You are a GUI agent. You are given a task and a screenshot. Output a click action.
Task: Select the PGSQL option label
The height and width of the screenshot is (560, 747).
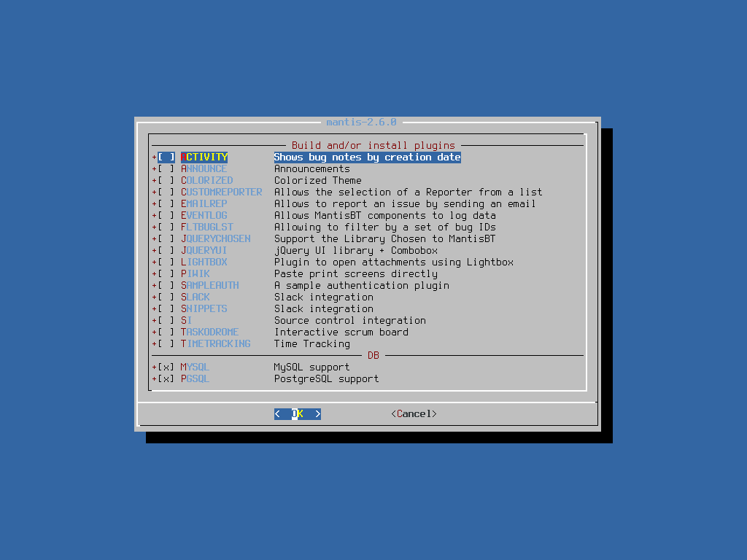pyautogui.click(x=196, y=379)
